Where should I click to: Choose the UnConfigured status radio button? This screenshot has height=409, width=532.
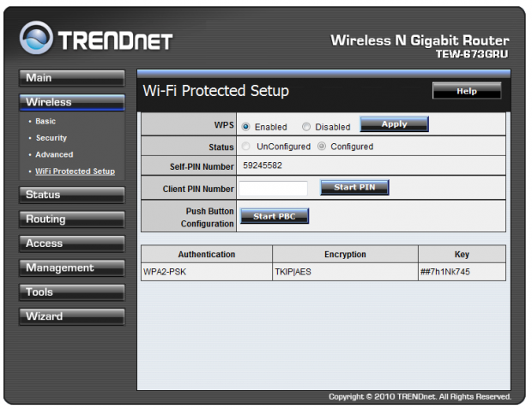point(245,146)
